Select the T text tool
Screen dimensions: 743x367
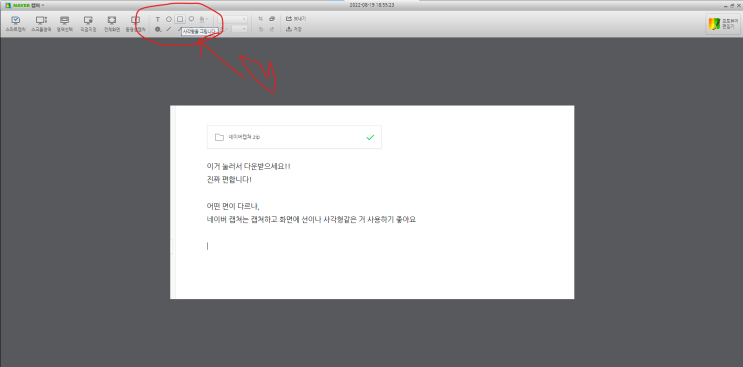(158, 19)
